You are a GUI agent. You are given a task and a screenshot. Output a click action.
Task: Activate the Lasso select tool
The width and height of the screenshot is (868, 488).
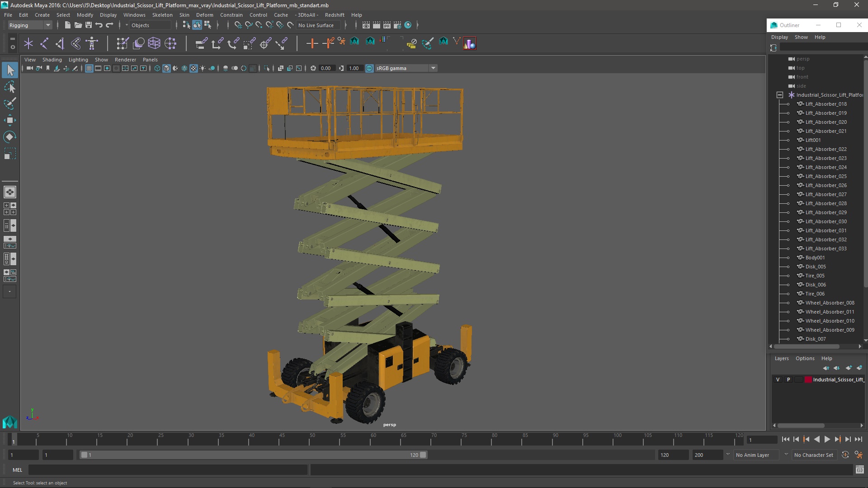(x=10, y=87)
